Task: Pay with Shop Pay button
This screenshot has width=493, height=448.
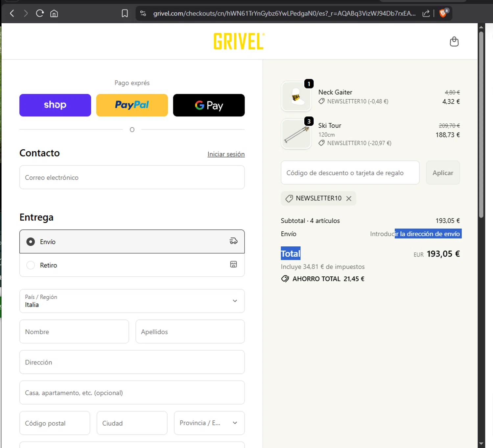Action: point(55,105)
